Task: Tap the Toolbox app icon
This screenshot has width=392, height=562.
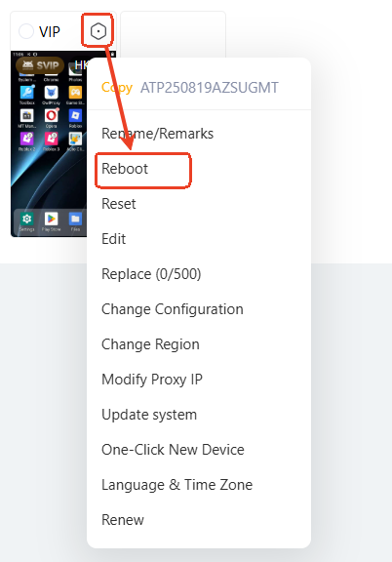Action: click(27, 93)
